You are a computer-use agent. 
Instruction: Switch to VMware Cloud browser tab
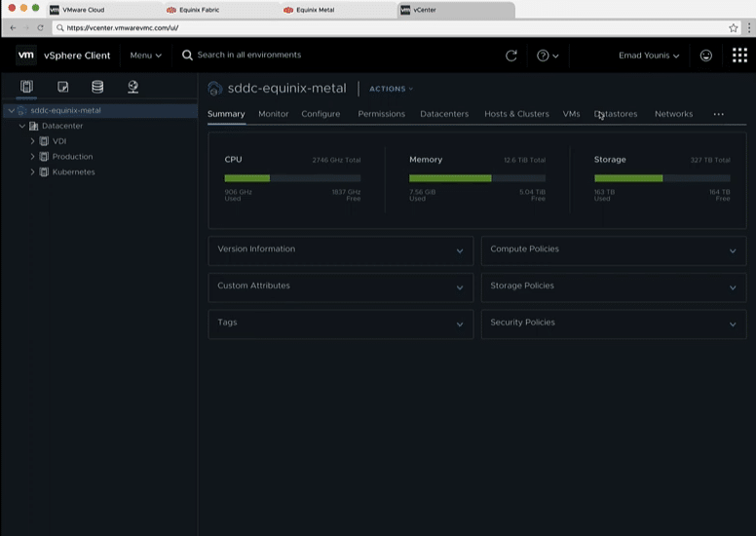[103, 10]
